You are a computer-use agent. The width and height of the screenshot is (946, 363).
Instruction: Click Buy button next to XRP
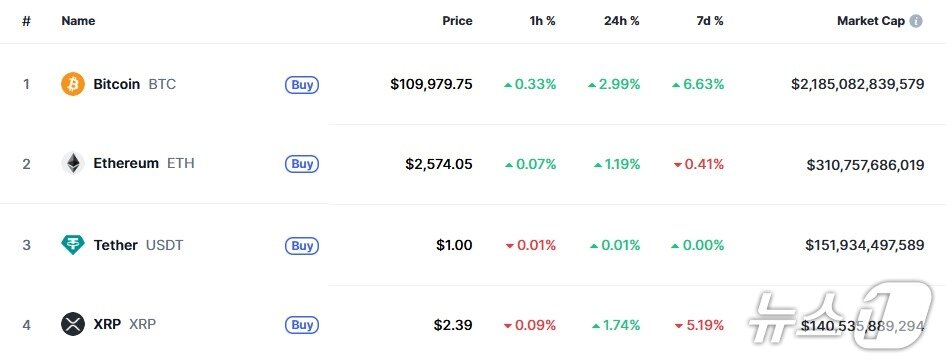pyautogui.click(x=302, y=325)
